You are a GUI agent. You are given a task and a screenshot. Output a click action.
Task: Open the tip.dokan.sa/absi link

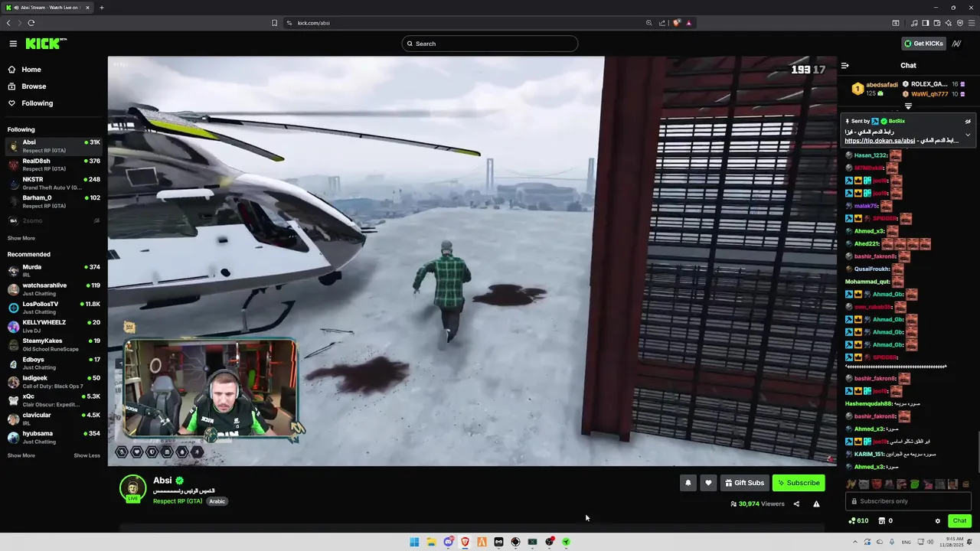pos(880,141)
